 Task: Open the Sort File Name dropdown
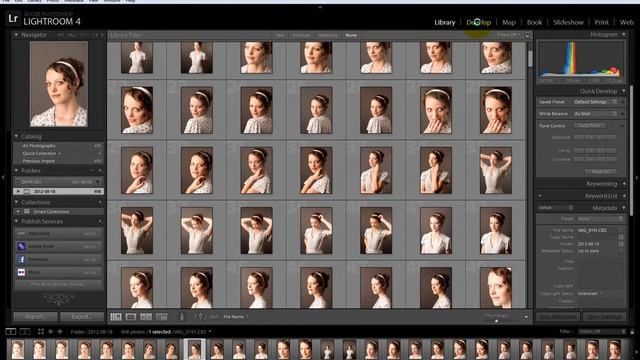(x=236, y=317)
